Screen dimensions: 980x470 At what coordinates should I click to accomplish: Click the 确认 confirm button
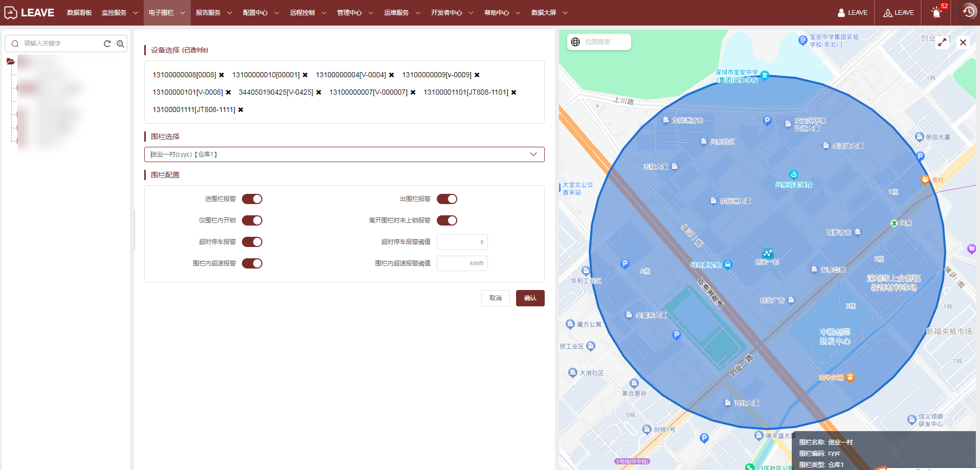coord(530,298)
